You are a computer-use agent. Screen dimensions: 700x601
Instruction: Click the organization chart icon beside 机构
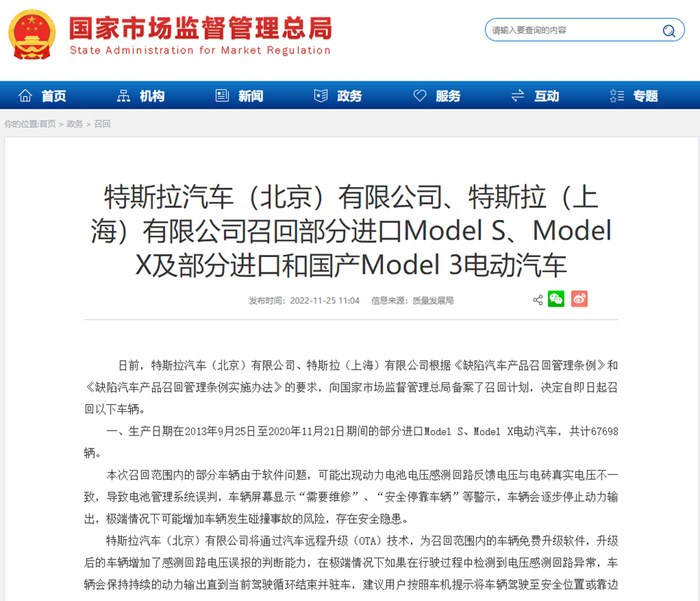coord(124,96)
